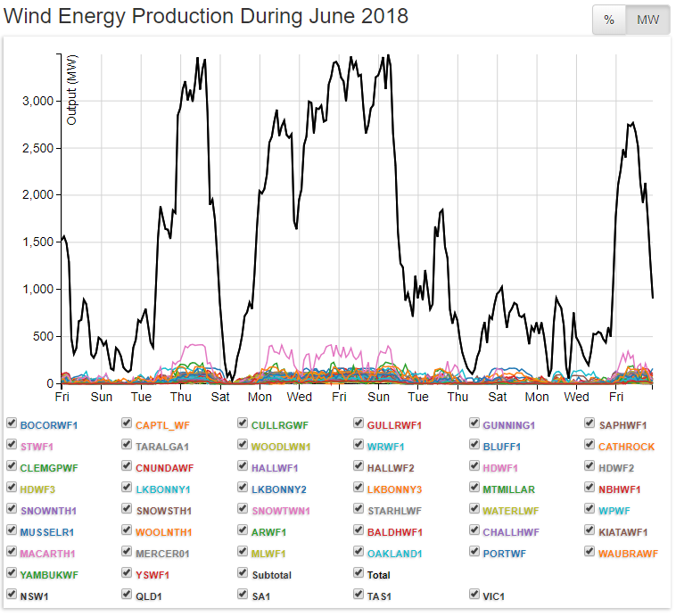Toggle the Subtotal checkbox
Image resolution: width=676 pixels, height=616 pixels.
[x=243, y=574]
